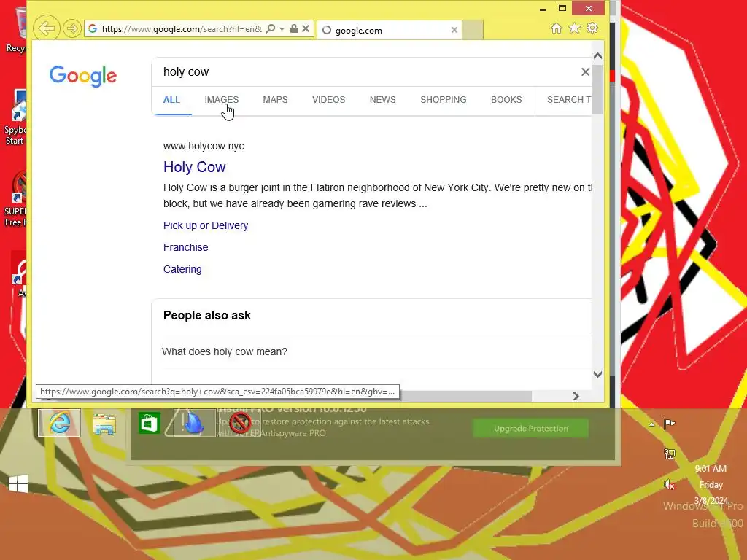Image resolution: width=747 pixels, height=560 pixels.
Task: Open the Action Center flag icon
Action: (670, 424)
